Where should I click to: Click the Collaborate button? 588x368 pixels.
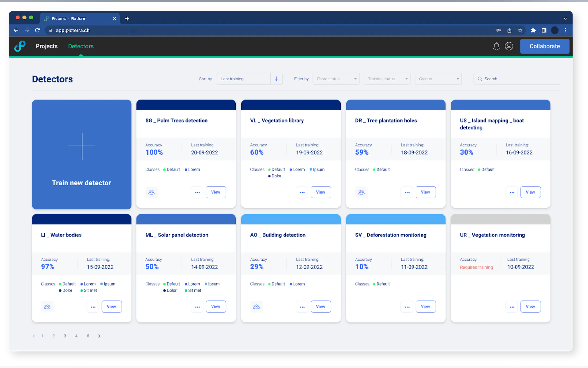click(x=544, y=46)
